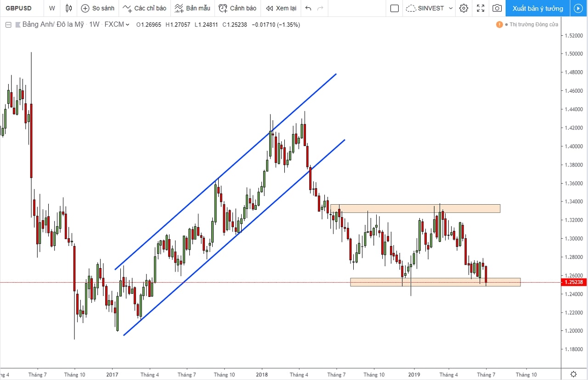Viewport: 588px width, 380px height.
Task: Open axis settings gear at bottom right
Action: (x=574, y=374)
